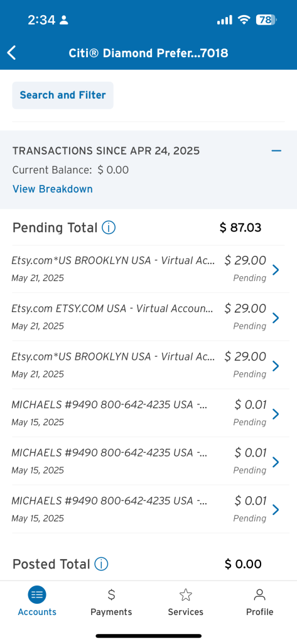The height and width of the screenshot is (644, 297).
Task: Open the View Breakdown link
Action: [53, 189]
